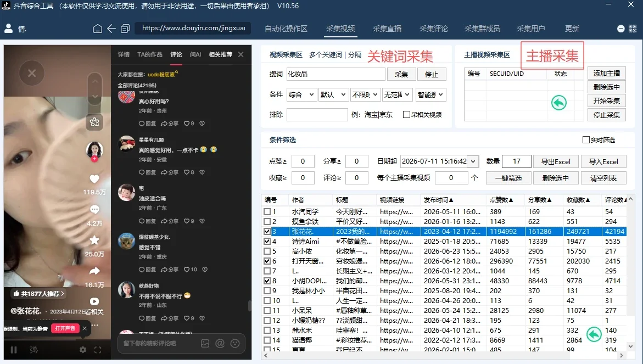
Task: Click the 打开声音 unmute button
Action: click(x=65, y=328)
